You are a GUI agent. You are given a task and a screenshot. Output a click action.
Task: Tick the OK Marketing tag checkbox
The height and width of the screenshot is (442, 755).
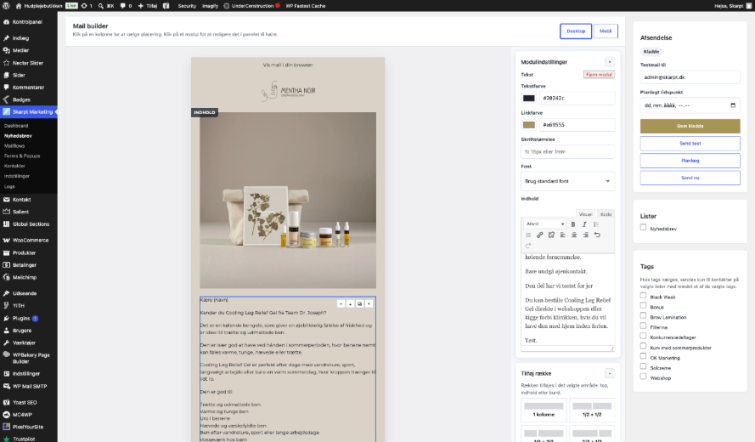click(643, 356)
